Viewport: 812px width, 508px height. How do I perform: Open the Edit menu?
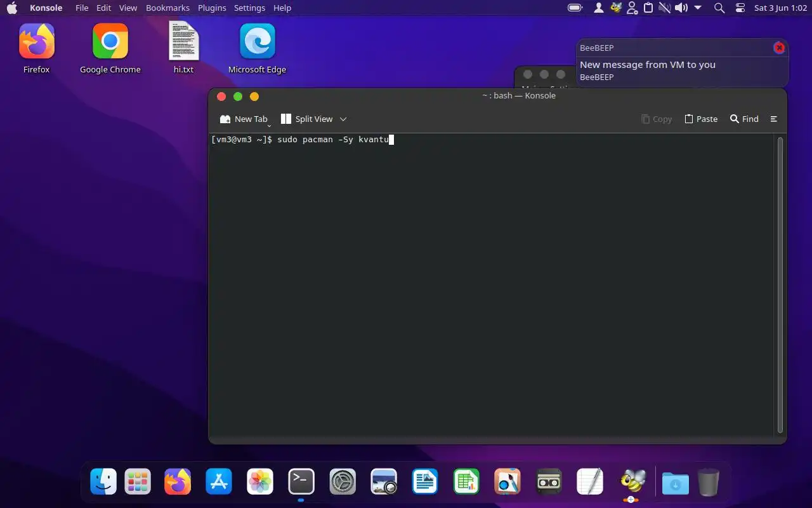[103, 8]
